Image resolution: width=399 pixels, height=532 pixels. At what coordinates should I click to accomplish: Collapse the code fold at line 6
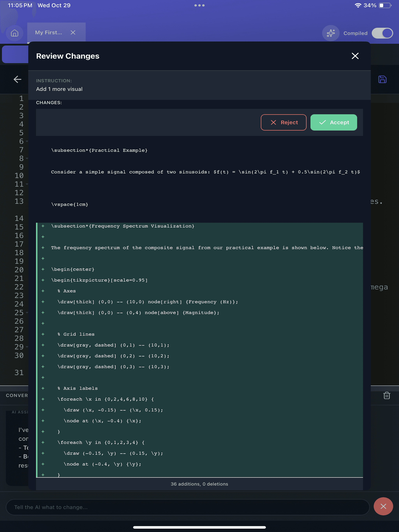point(27,142)
